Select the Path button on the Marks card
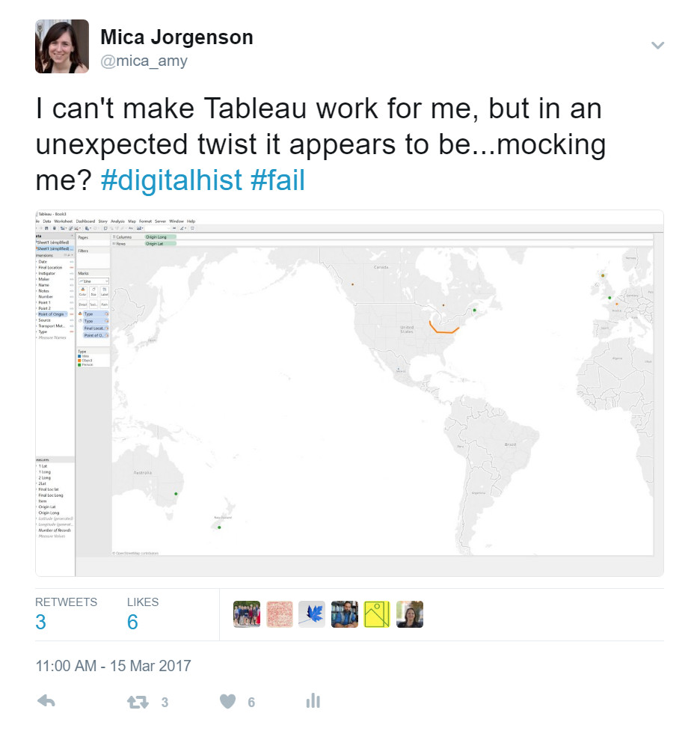This screenshot has height=737, width=700. pos(104,305)
